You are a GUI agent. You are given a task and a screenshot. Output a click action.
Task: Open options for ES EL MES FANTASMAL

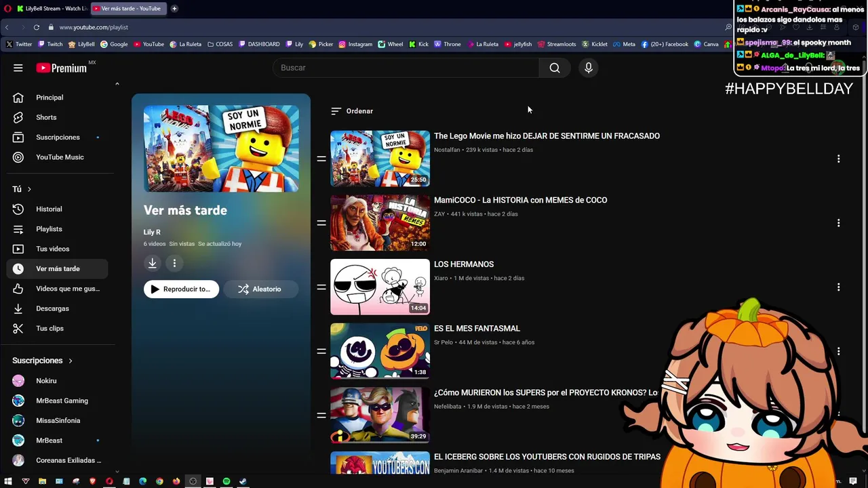(x=838, y=351)
